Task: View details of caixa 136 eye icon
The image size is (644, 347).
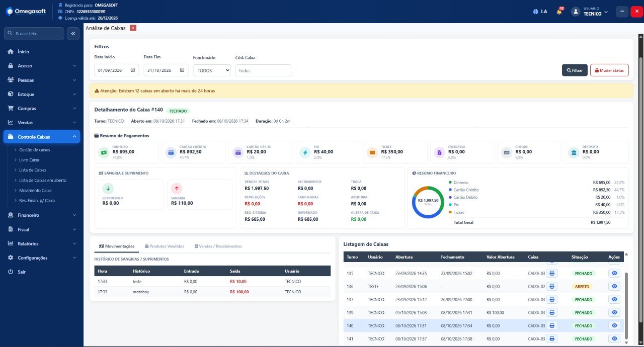Action: (x=614, y=286)
